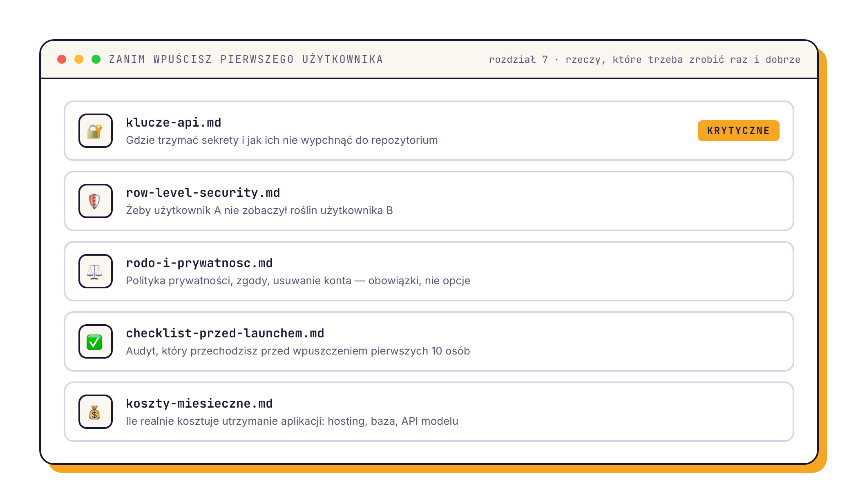Click the lock and key icon
Screen dimensions: 858x504
[95, 131]
